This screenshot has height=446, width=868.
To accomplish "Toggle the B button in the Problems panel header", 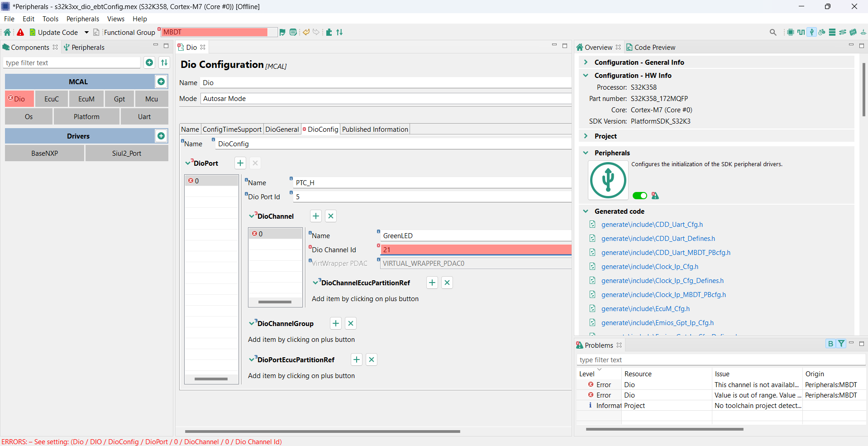I will pyautogui.click(x=830, y=344).
